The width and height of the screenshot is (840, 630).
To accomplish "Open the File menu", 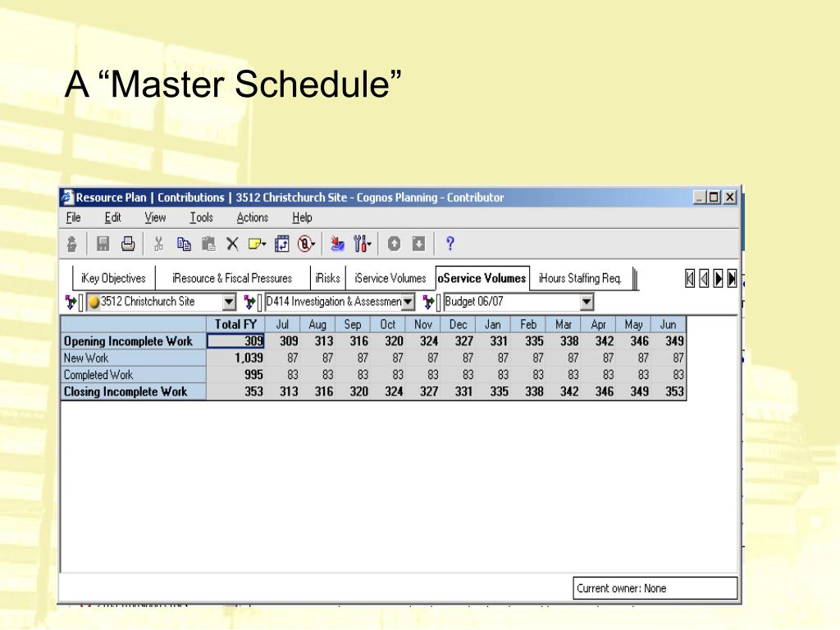I will tap(73, 217).
